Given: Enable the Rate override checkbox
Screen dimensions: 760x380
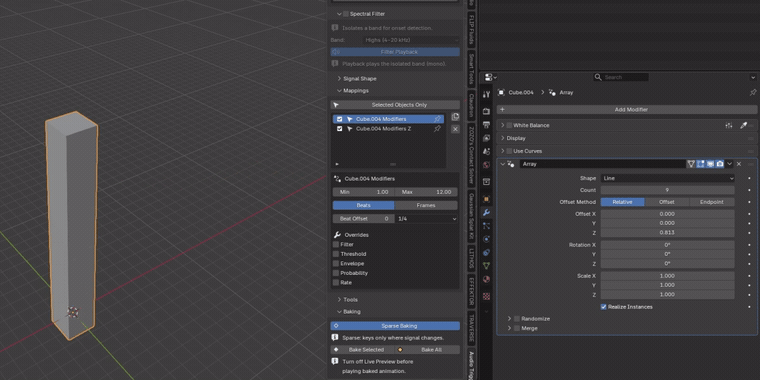Looking at the screenshot, I should point(335,282).
